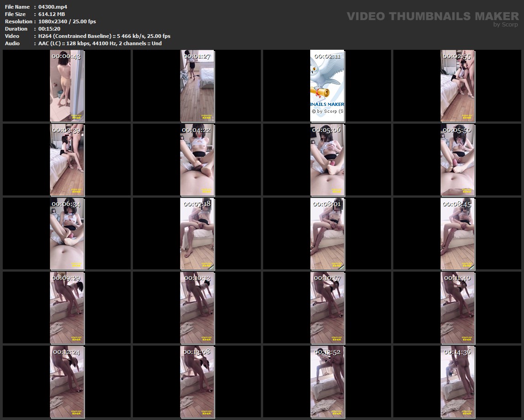
Task: Select the frame timestamped 00:03:39
Action: coord(67,160)
